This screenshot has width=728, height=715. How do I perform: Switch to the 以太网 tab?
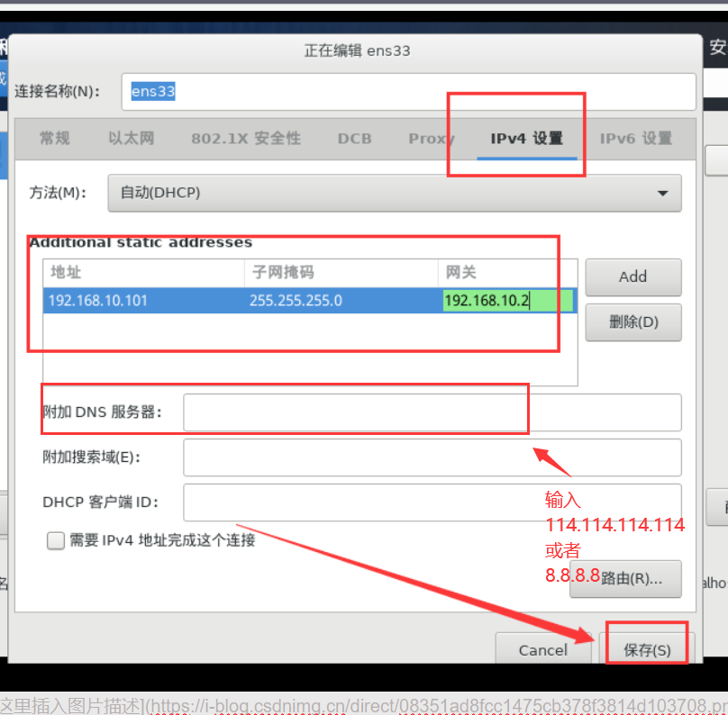(x=132, y=139)
